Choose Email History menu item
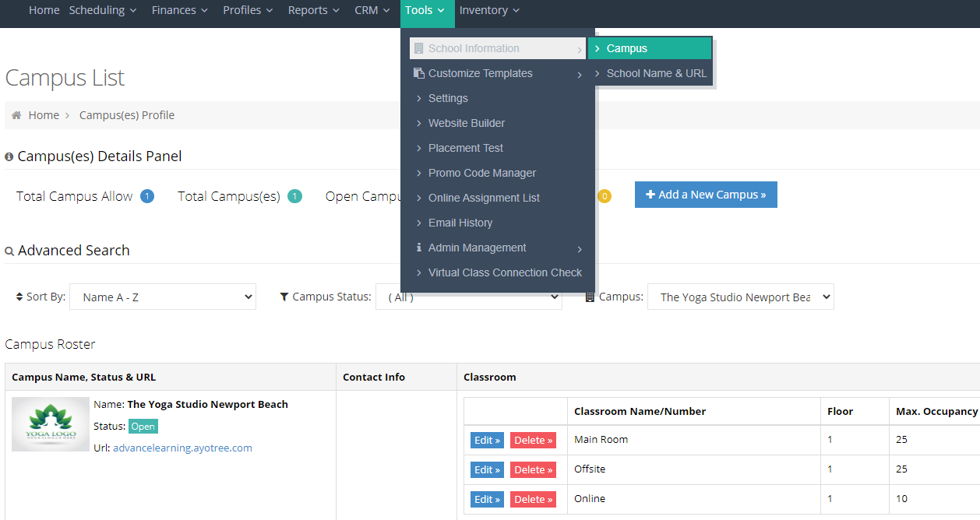Image resolution: width=980 pixels, height=520 pixels. click(x=460, y=223)
